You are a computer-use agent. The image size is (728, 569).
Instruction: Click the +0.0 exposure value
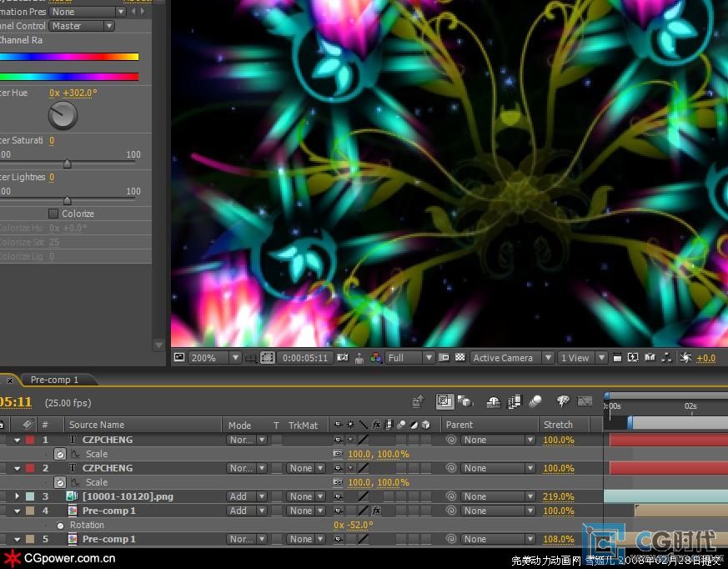click(x=706, y=358)
